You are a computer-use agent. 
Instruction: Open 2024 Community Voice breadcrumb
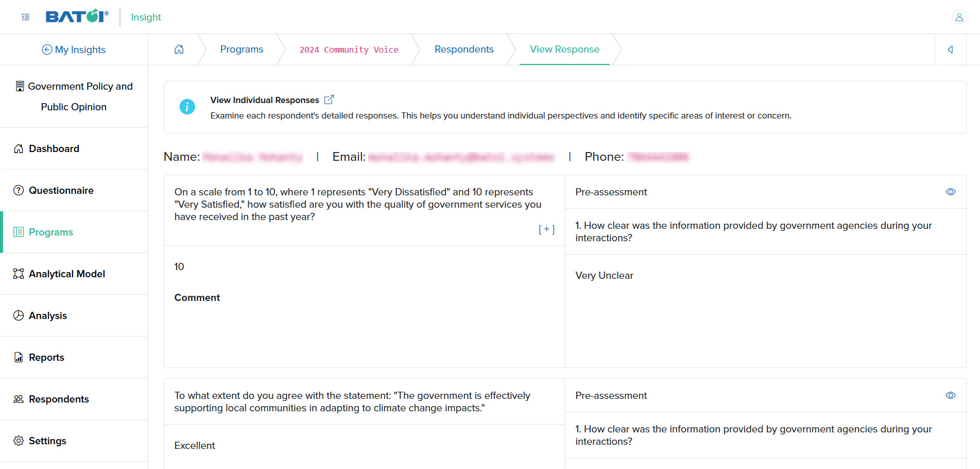pyautogui.click(x=349, y=49)
